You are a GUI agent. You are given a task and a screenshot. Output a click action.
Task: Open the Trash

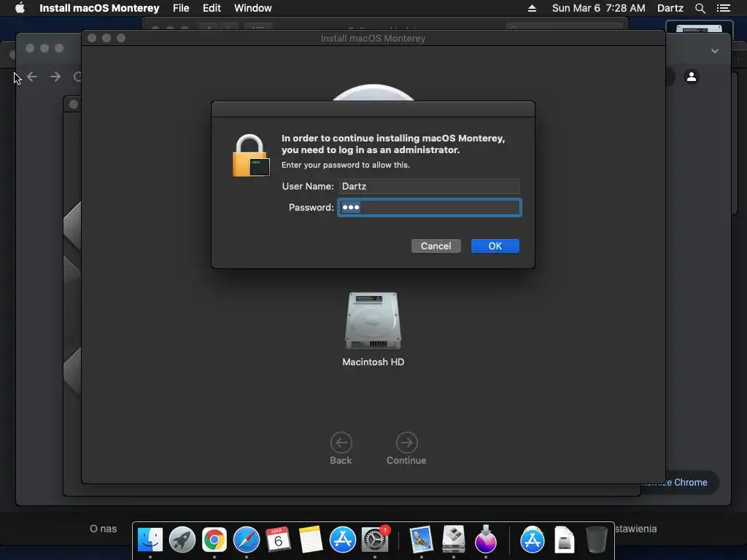(x=597, y=540)
